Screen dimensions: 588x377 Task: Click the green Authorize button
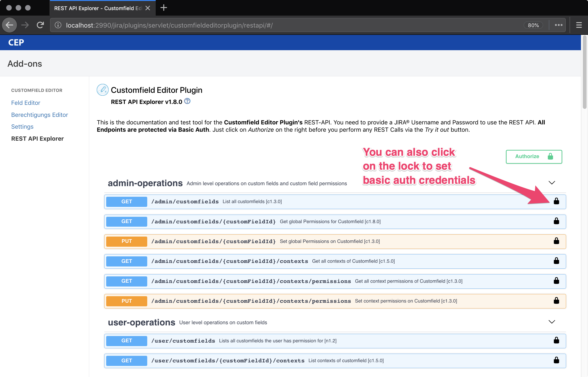tap(533, 156)
